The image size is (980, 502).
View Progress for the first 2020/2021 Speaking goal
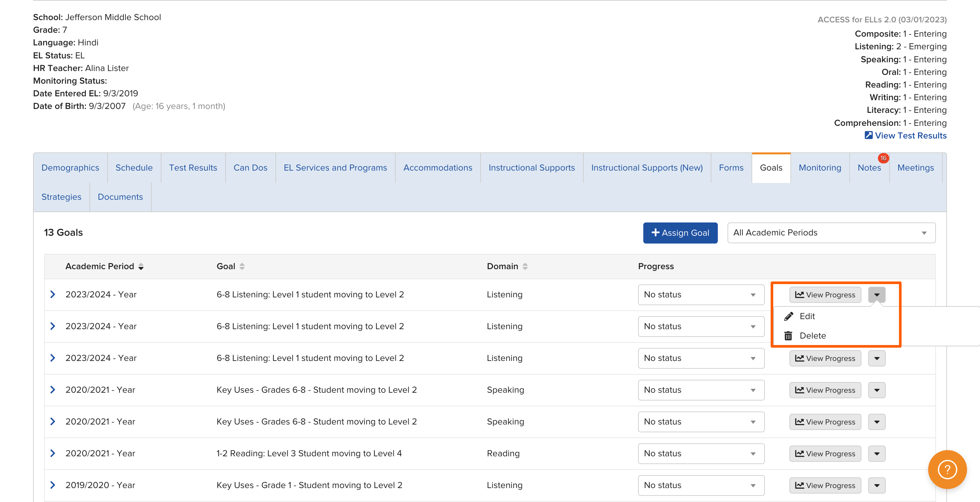coord(825,390)
